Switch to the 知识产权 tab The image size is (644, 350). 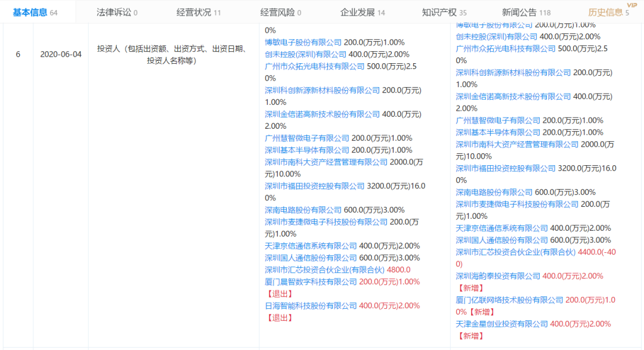[x=444, y=13]
